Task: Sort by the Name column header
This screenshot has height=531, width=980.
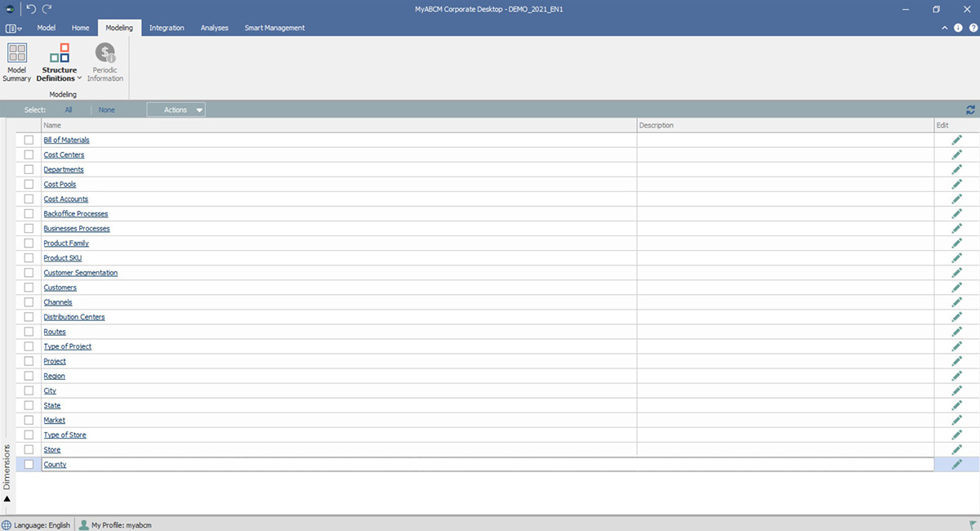Action: [x=339, y=125]
